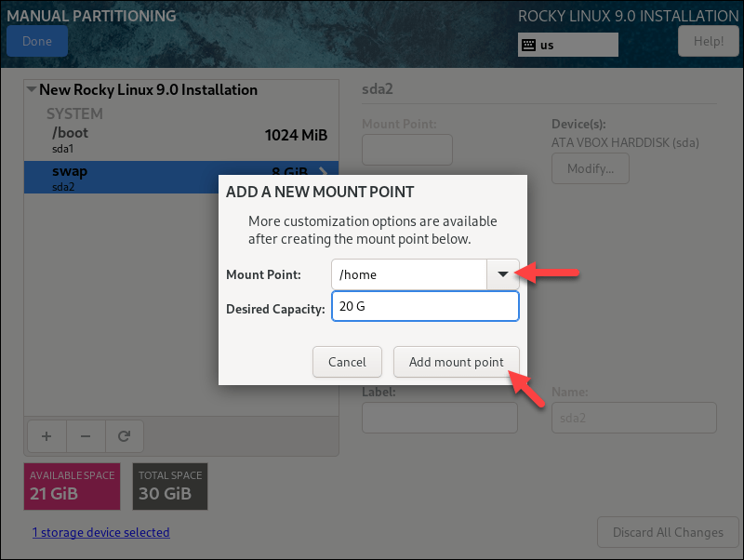Add a new partition with the plus icon
Viewport: 744px width, 560px height.
point(46,435)
